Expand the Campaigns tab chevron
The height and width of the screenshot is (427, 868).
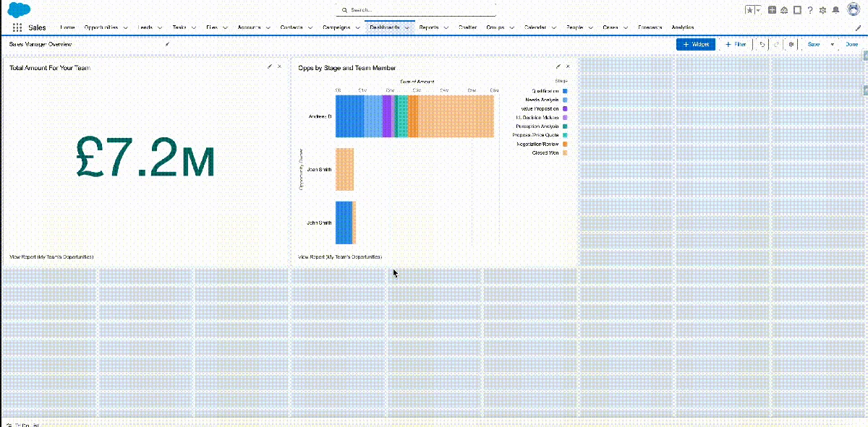coord(357,27)
